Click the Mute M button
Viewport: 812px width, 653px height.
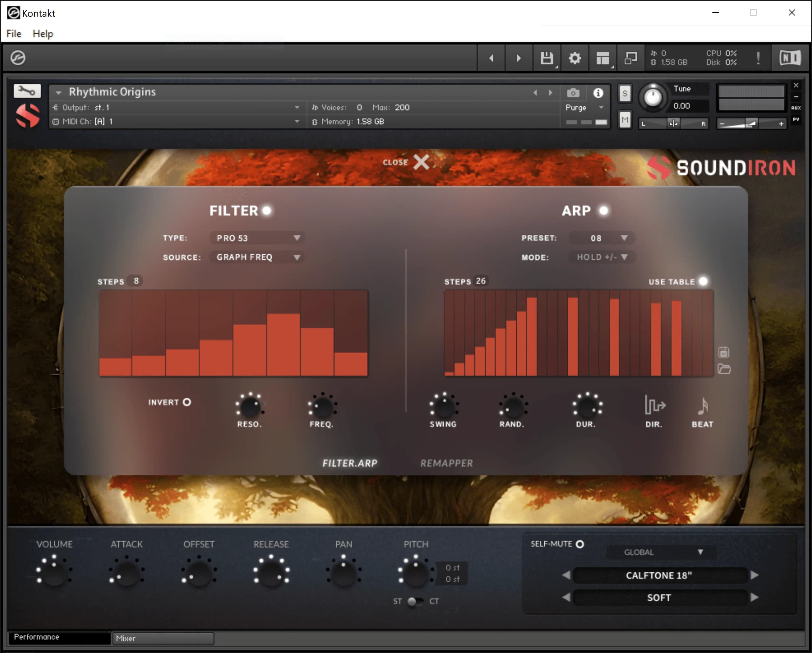[625, 120]
